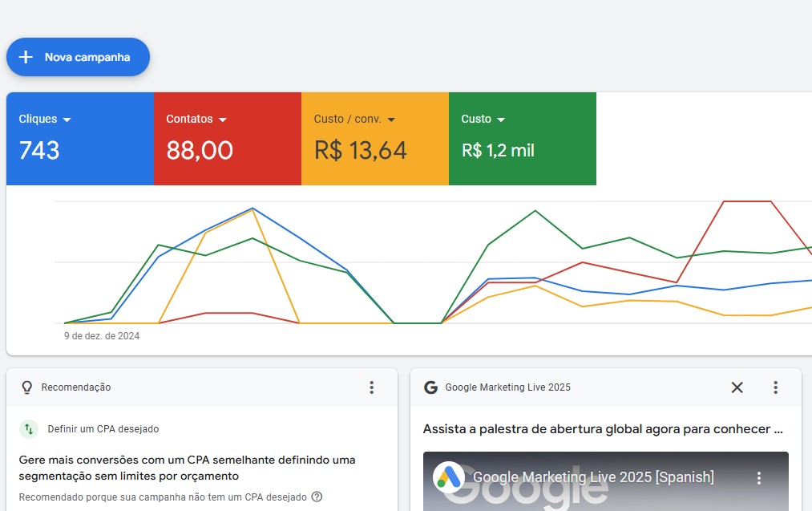Click the plus icon in Nova campanha
The height and width of the screenshot is (511, 812).
point(26,57)
